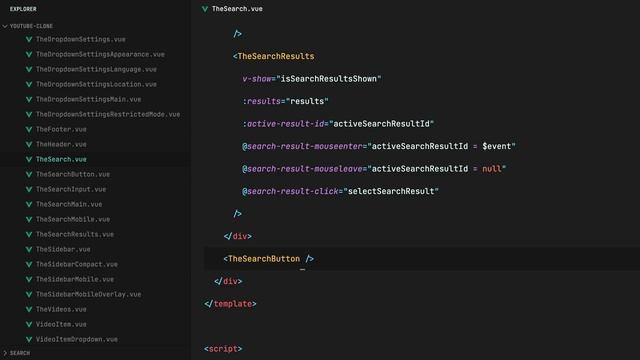Open TheSidebar.vue file
This screenshot has width=640, height=360.
63,249
